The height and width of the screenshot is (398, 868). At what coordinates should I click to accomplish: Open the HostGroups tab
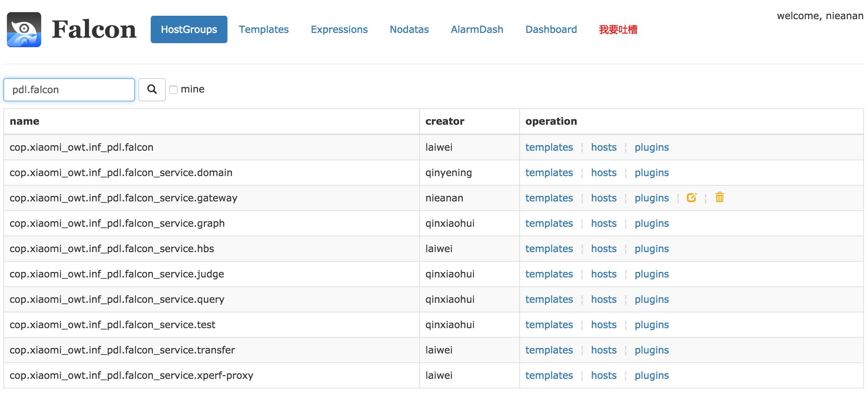189,29
